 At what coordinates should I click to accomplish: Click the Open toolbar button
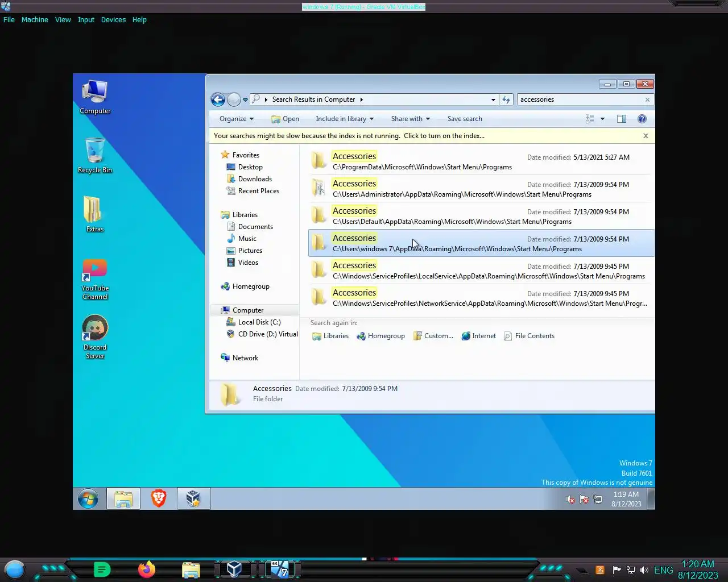click(285, 119)
